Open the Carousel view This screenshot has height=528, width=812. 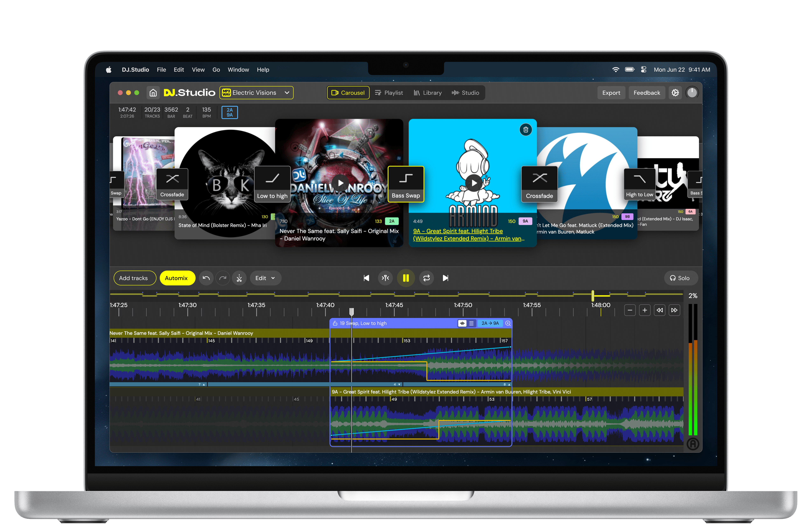tap(348, 92)
